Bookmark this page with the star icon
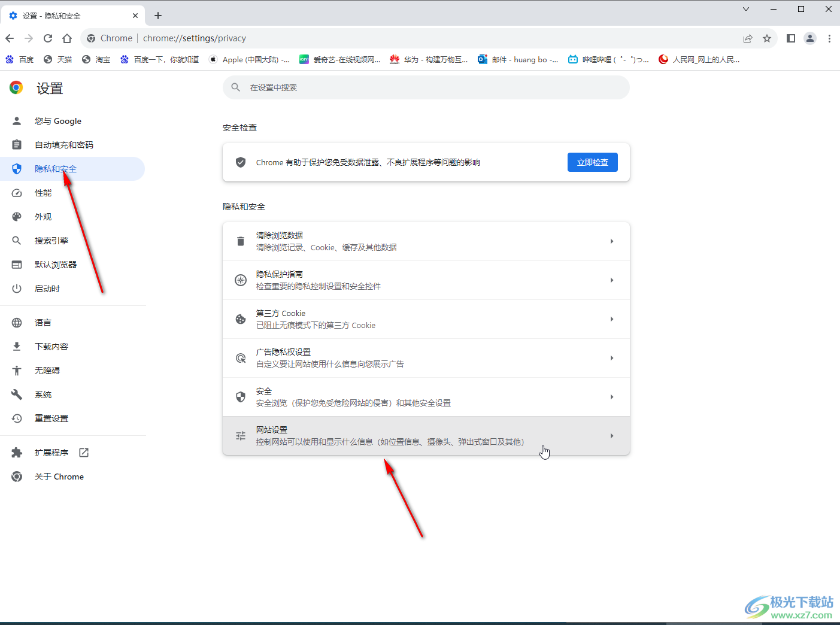 coord(767,38)
